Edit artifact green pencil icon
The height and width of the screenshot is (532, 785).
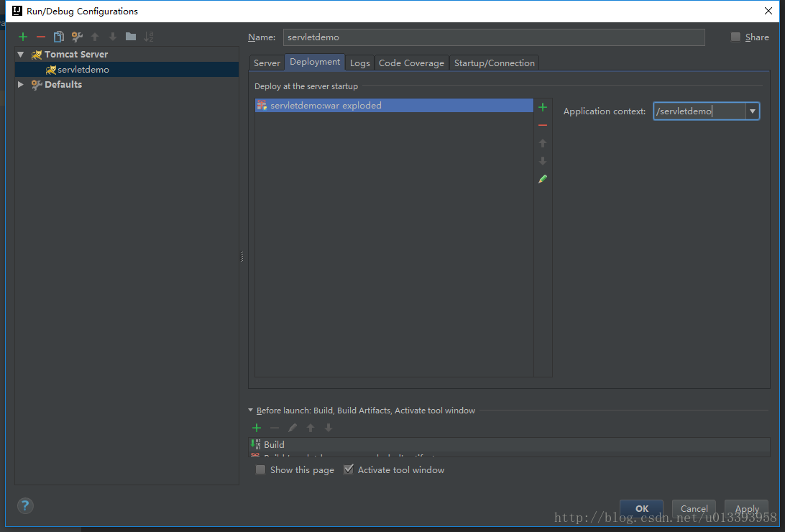pyautogui.click(x=543, y=179)
